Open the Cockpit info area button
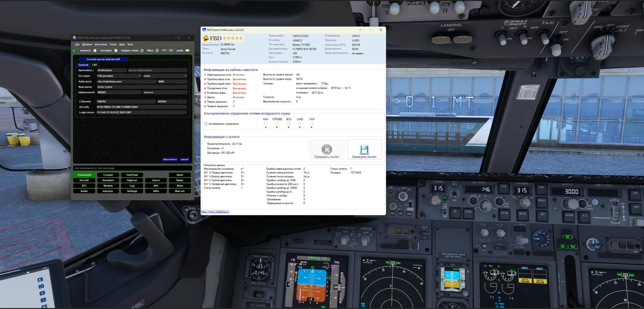Image resolution: width=644 pixels, height=309 pixels. tap(108, 175)
